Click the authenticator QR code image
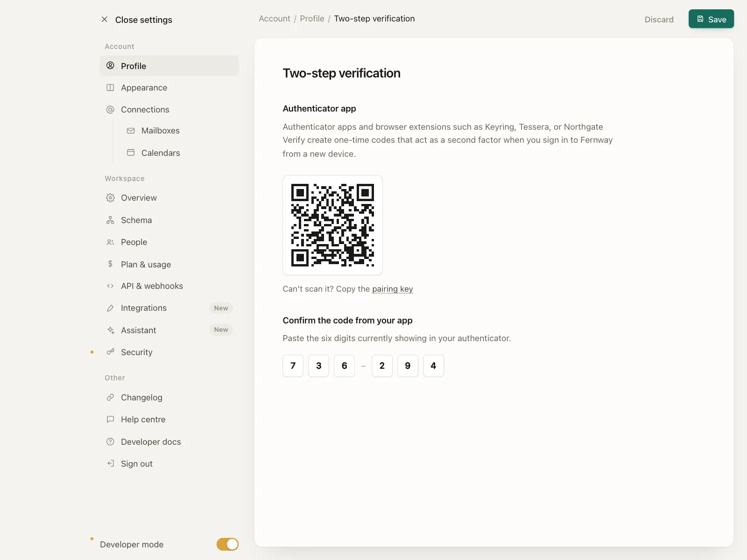Image resolution: width=747 pixels, height=560 pixels. (332, 225)
